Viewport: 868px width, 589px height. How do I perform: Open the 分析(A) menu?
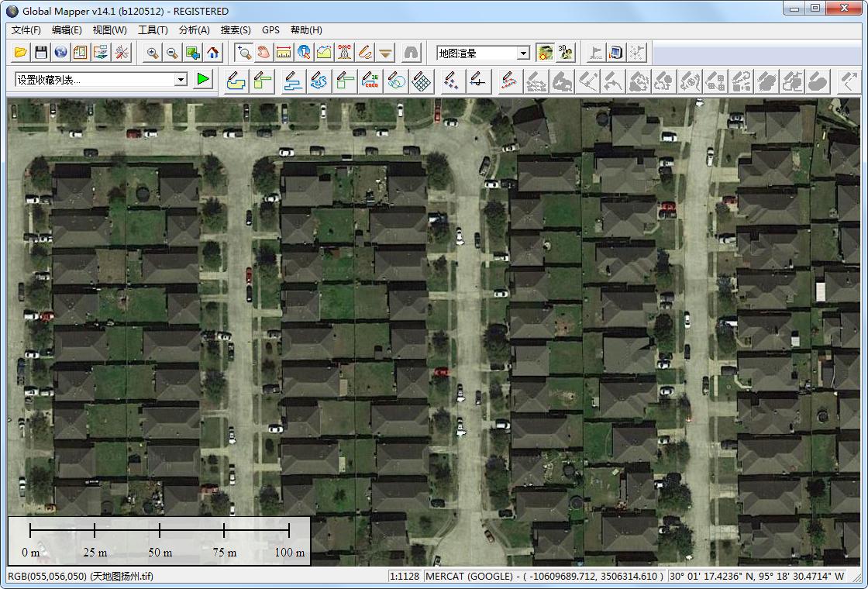pos(194,30)
